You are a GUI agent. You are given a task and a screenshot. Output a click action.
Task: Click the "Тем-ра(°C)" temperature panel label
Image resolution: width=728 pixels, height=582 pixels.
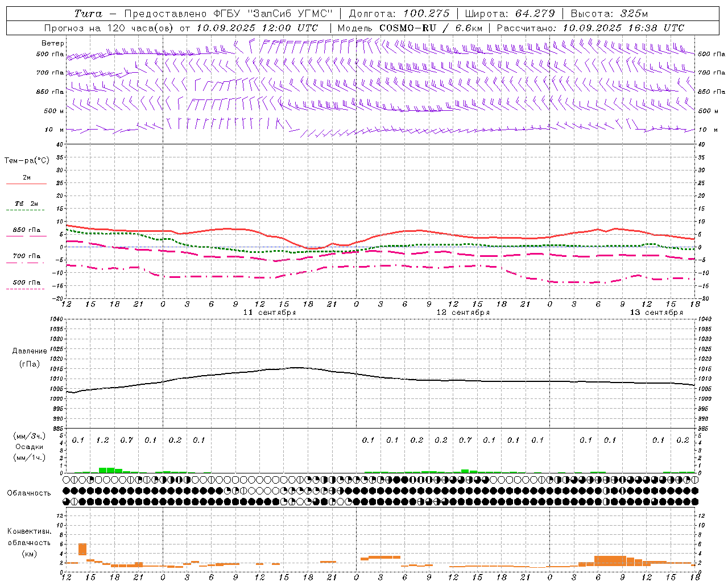pyautogui.click(x=27, y=161)
